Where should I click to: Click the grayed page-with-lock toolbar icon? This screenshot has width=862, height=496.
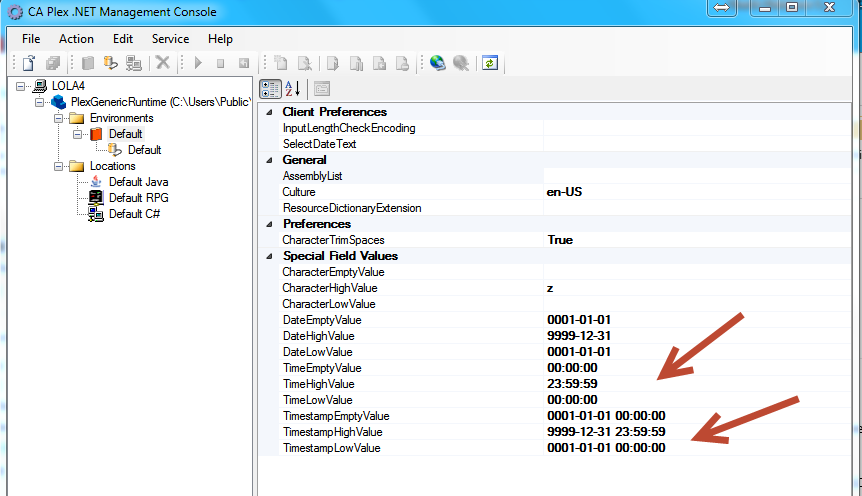click(402, 63)
